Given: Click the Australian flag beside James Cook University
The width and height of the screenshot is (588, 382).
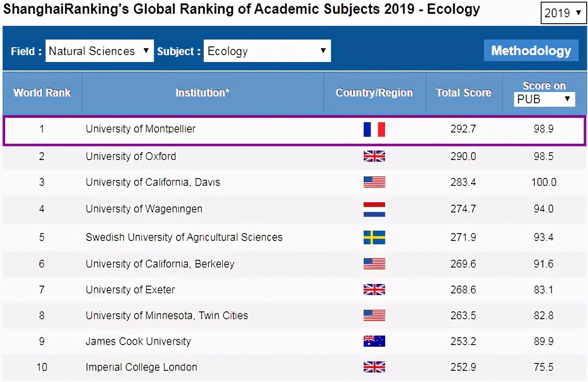Looking at the screenshot, I should pyautogui.click(x=374, y=341).
